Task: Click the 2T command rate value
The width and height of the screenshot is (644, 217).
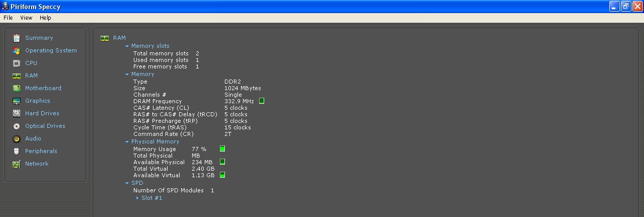Action: [x=228, y=134]
